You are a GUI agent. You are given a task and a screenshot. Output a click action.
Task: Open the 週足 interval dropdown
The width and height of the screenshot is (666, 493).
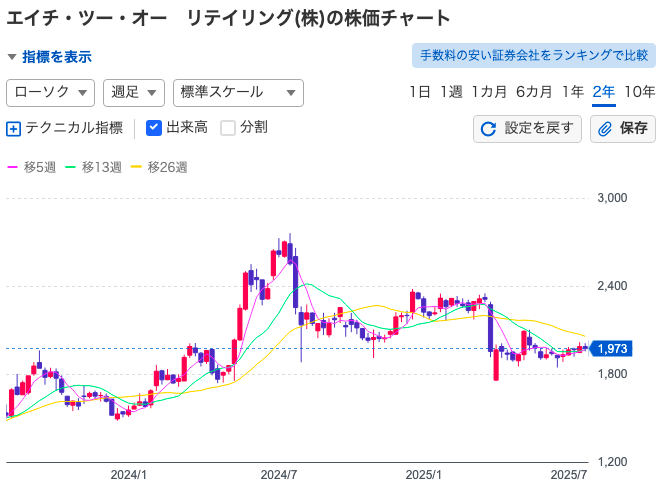point(134,93)
